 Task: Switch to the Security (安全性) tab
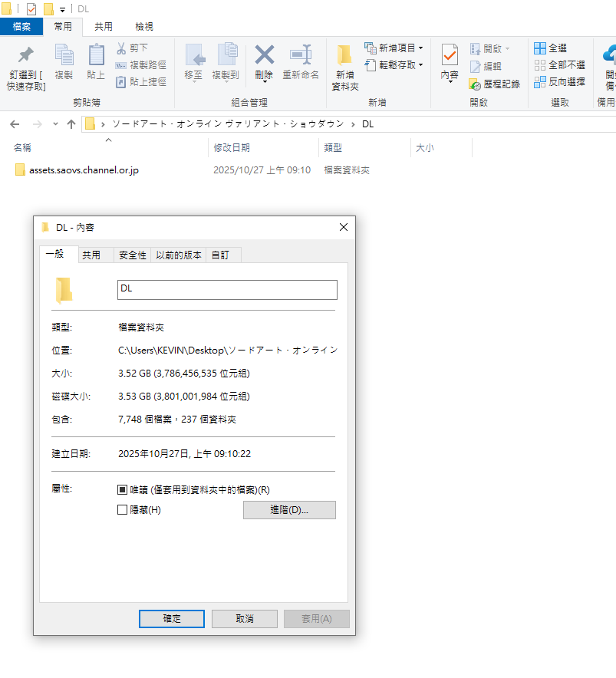click(132, 255)
